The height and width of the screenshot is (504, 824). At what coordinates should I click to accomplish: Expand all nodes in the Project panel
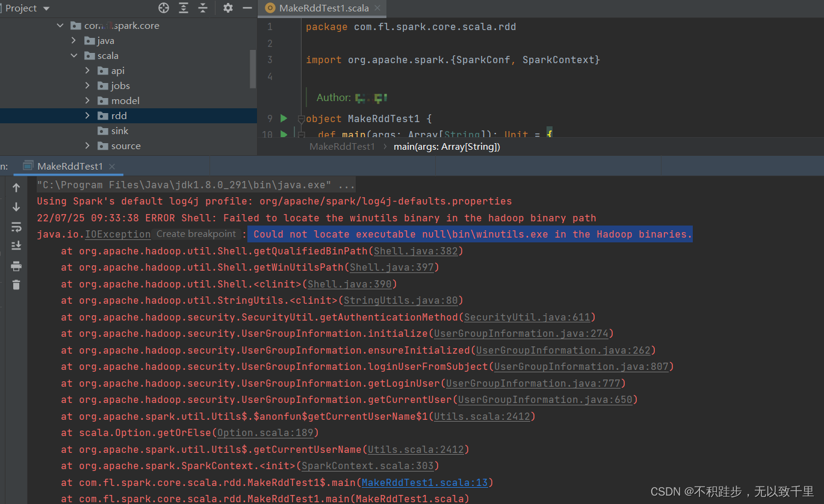pyautogui.click(x=184, y=8)
